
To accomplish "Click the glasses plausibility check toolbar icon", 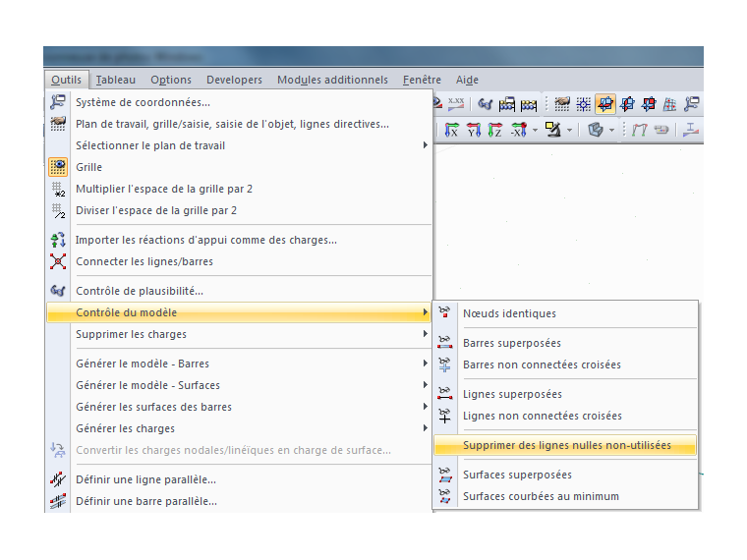I will pyautogui.click(x=485, y=104).
